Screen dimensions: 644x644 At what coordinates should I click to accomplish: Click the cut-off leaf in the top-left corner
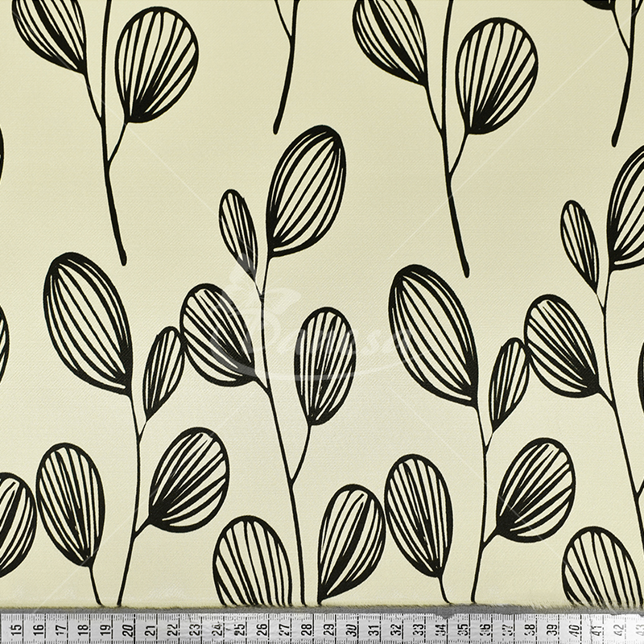coord(50,32)
